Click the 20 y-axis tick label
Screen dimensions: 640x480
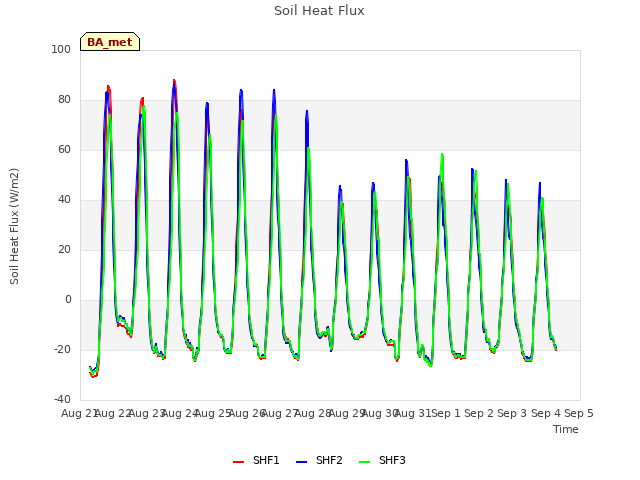tap(64, 249)
